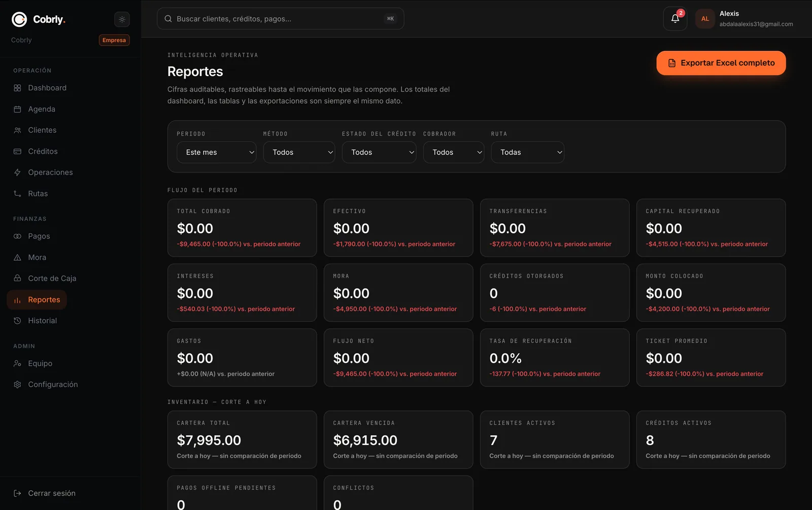Open the Periodo dropdown showing Este mes
The height and width of the screenshot is (510, 812).
(x=217, y=152)
